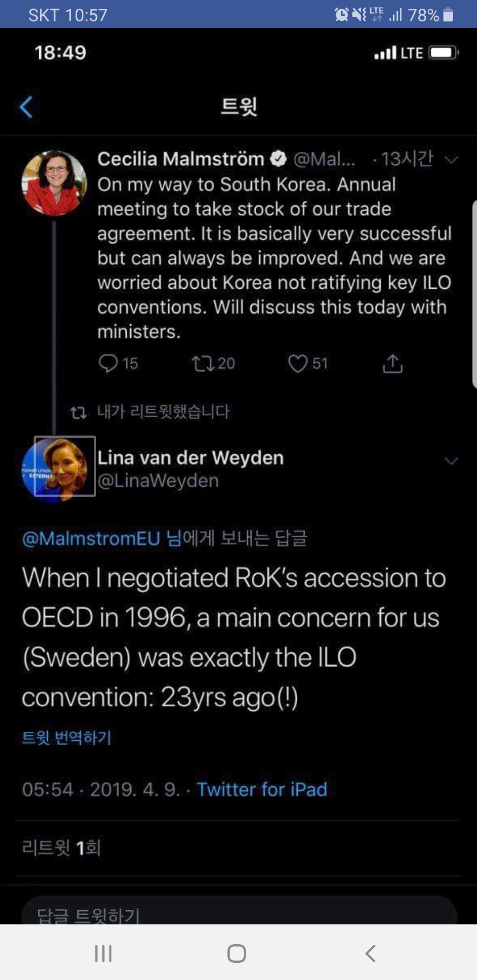Expand options chevron on Cecilia's tweet

(451, 159)
